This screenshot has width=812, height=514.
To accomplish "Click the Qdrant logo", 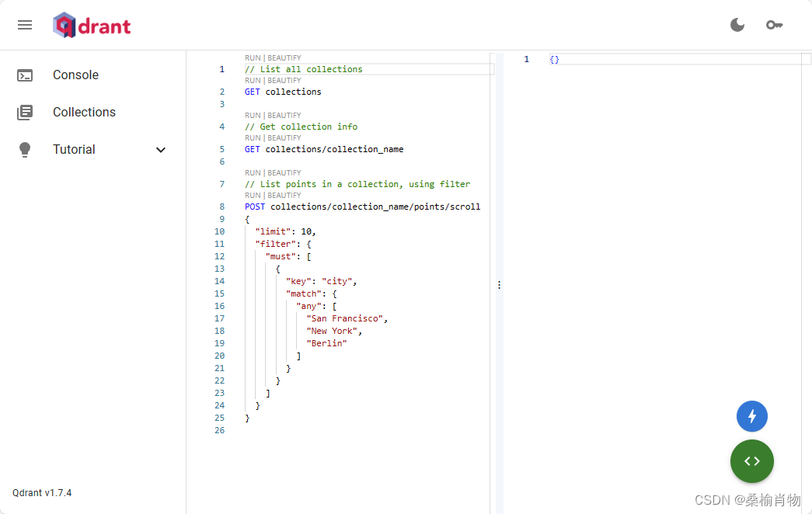I will click(x=92, y=25).
